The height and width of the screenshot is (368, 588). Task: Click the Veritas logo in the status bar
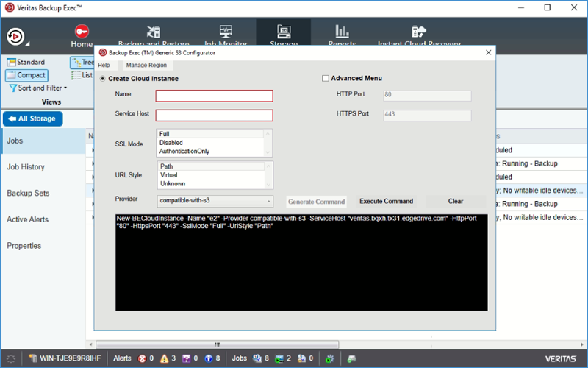561,359
